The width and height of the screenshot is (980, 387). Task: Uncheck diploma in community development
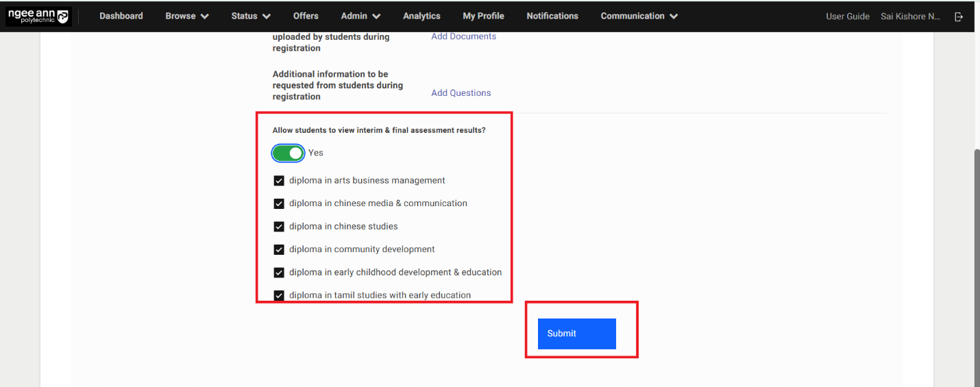click(x=279, y=249)
